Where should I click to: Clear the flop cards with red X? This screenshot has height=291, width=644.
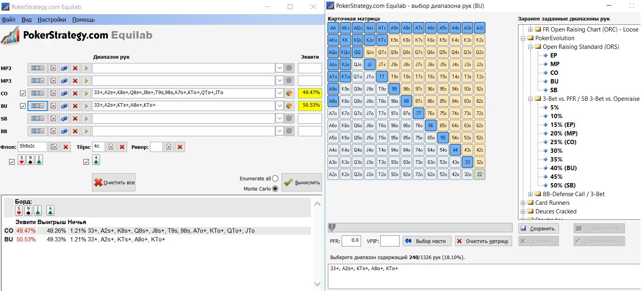(66, 147)
